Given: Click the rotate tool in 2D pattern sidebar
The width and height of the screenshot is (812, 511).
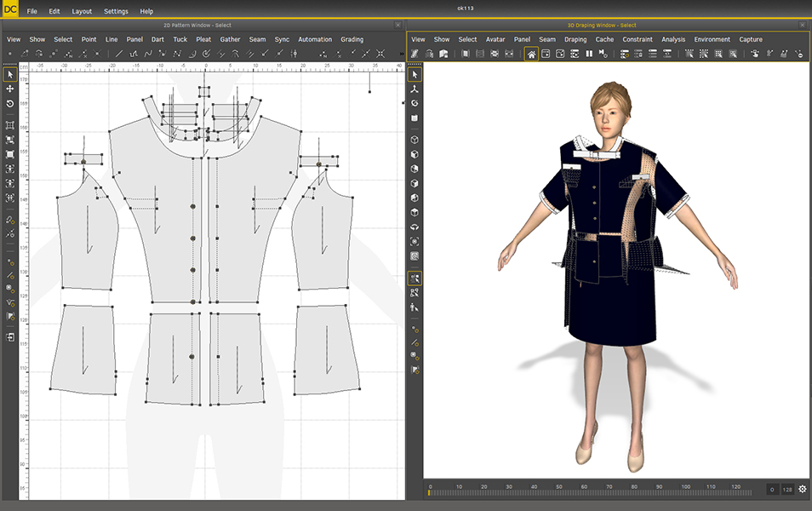Looking at the screenshot, I should (x=10, y=103).
